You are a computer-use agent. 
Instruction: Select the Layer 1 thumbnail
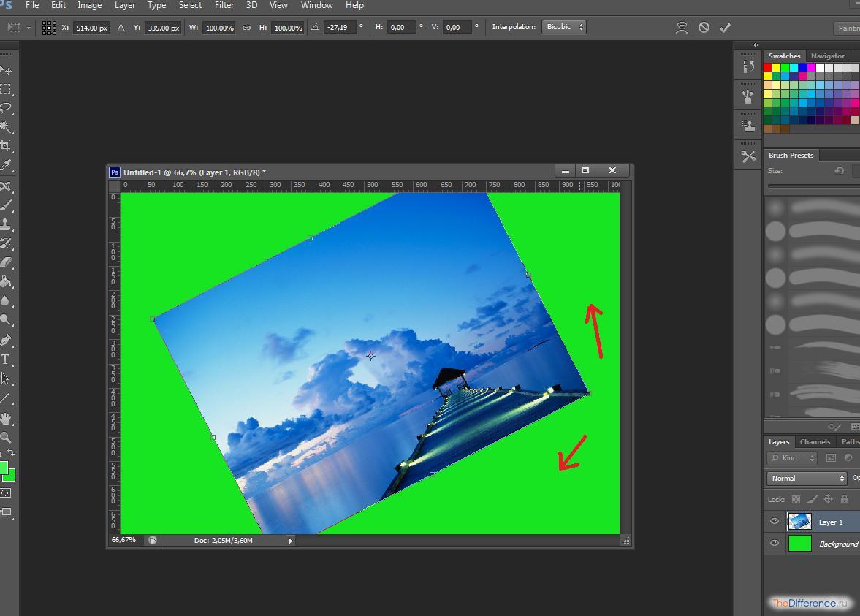[x=799, y=521]
